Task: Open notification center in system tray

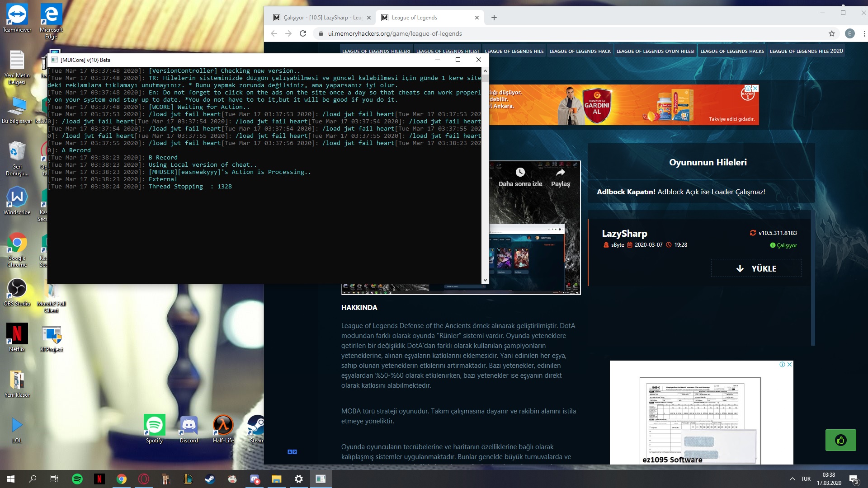Action: [x=854, y=479]
